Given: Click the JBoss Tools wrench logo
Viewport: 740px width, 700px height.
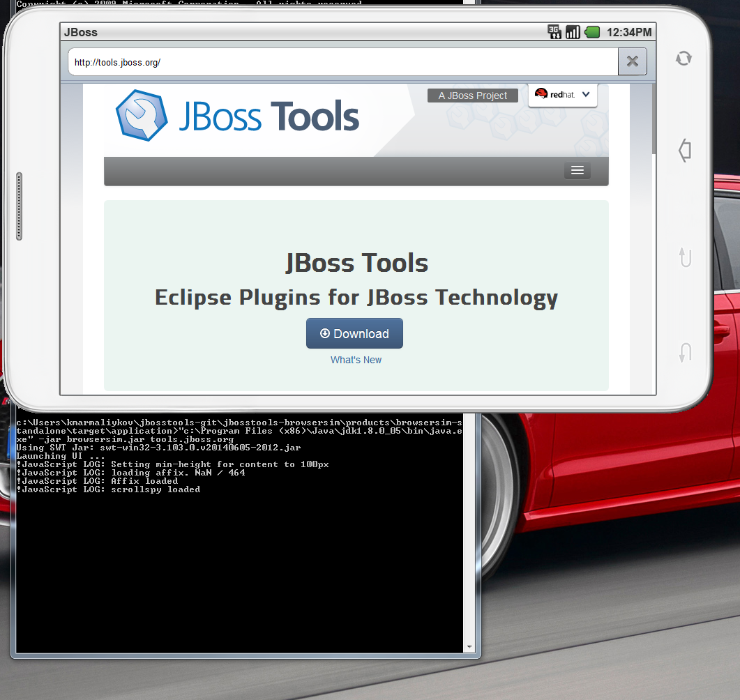Looking at the screenshot, I should [142, 116].
